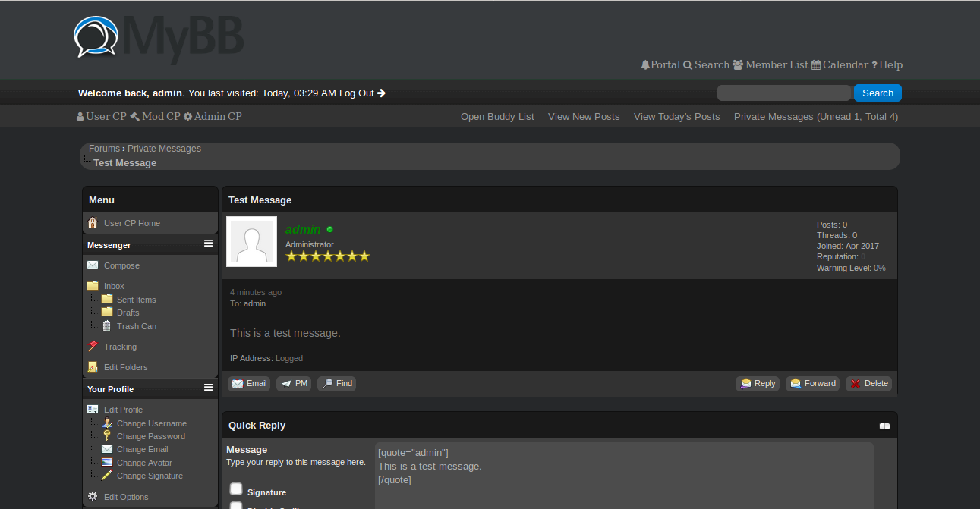Click the blue Search button
980x509 pixels.
pos(878,93)
